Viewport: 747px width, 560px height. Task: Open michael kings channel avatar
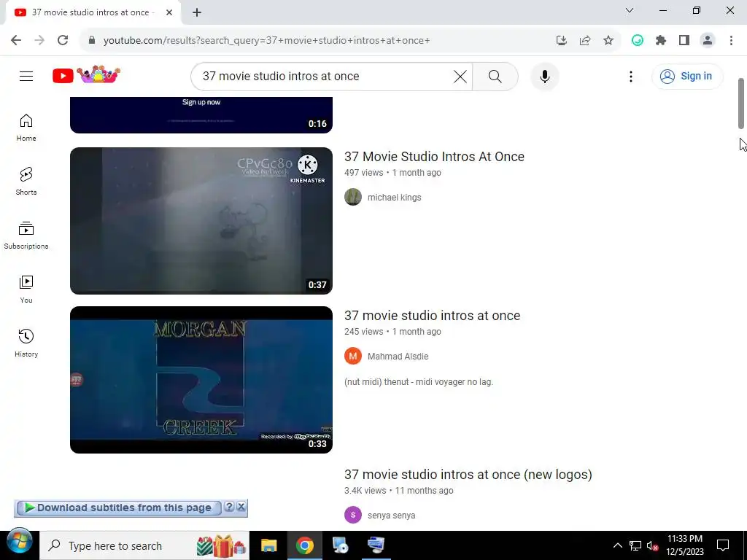(353, 197)
